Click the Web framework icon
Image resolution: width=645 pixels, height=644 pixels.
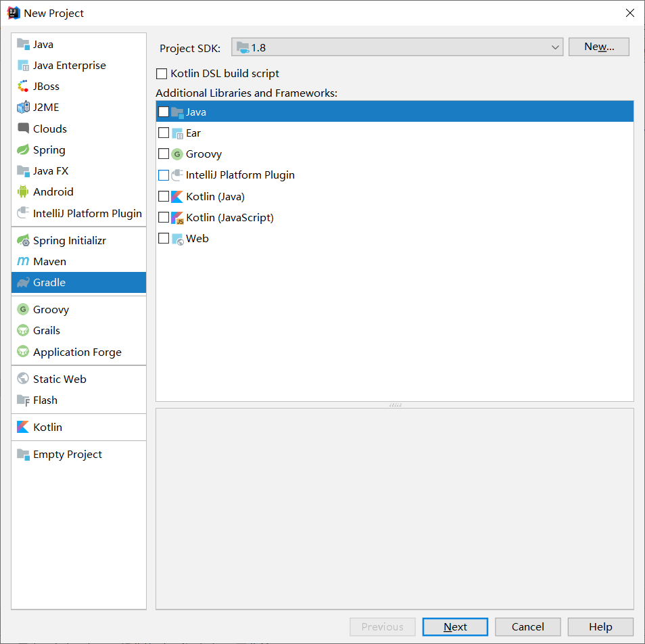point(177,239)
